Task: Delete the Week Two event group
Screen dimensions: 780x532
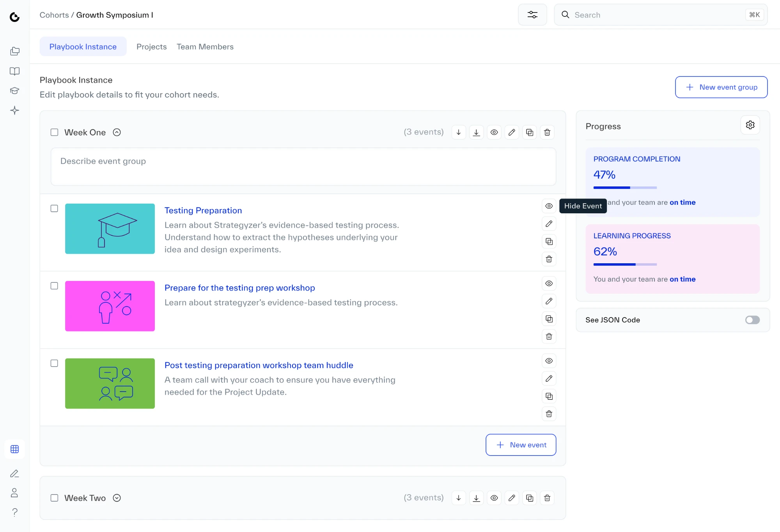Action: pos(547,498)
